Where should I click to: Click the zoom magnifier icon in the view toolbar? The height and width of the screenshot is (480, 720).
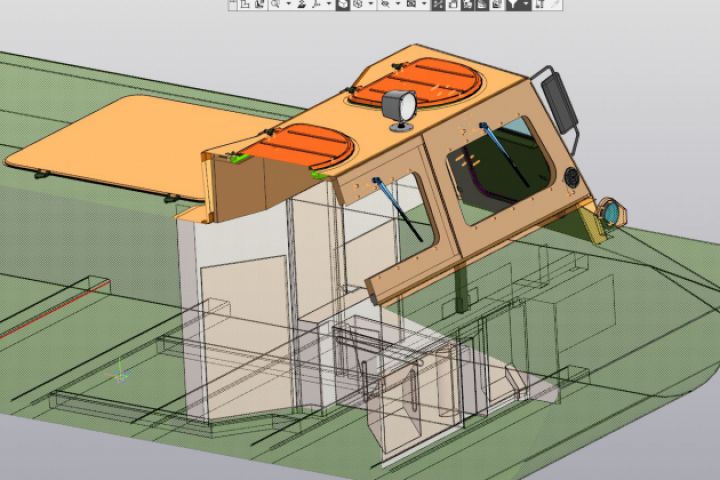[275, 4]
